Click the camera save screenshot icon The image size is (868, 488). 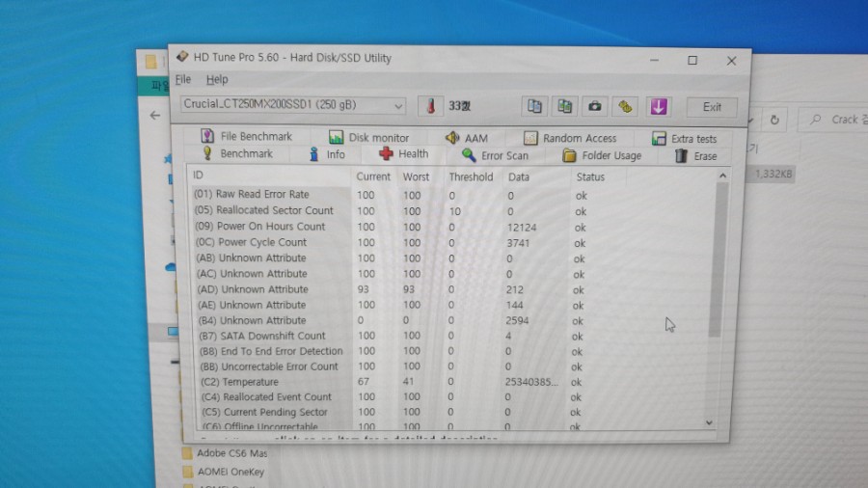[x=594, y=106]
